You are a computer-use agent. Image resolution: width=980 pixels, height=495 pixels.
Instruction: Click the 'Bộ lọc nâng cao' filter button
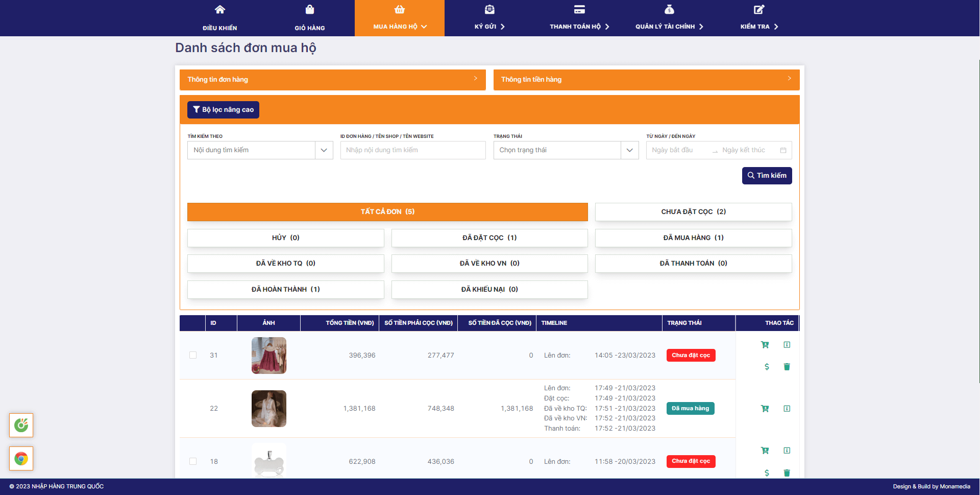coord(223,110)
